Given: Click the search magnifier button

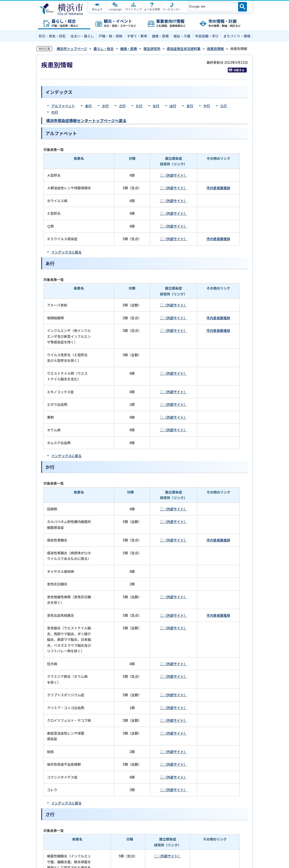Looking at the screenshot, I should (x=242, y=7).
